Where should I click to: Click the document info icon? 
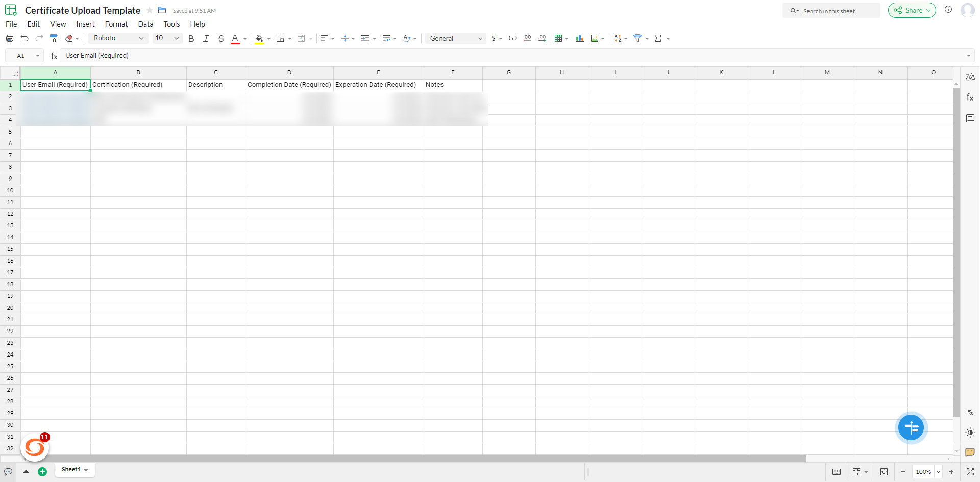pos(948,9)
